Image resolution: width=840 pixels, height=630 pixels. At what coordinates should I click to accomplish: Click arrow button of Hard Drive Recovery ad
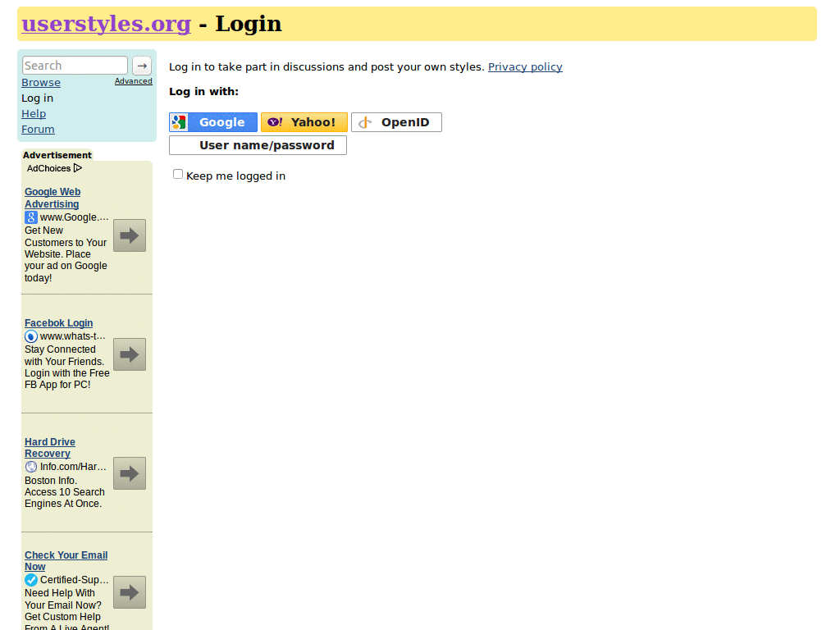(130, 473)
